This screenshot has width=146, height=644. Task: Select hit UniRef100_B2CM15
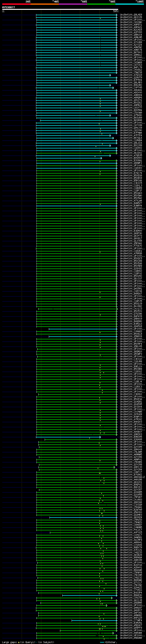point(131,30)
